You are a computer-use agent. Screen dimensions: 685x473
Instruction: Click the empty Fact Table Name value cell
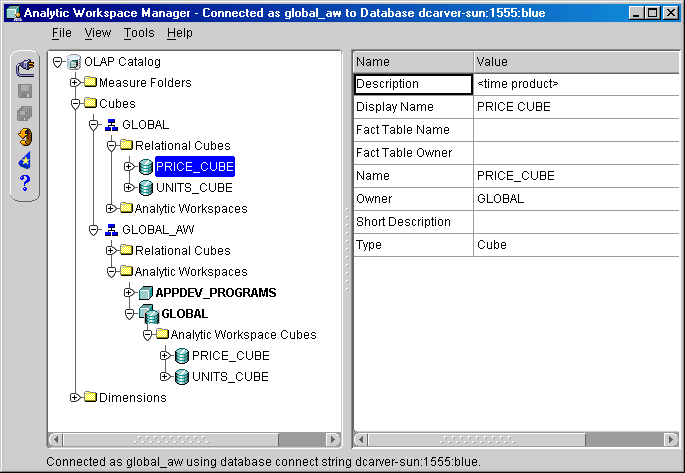pos(577,130)
